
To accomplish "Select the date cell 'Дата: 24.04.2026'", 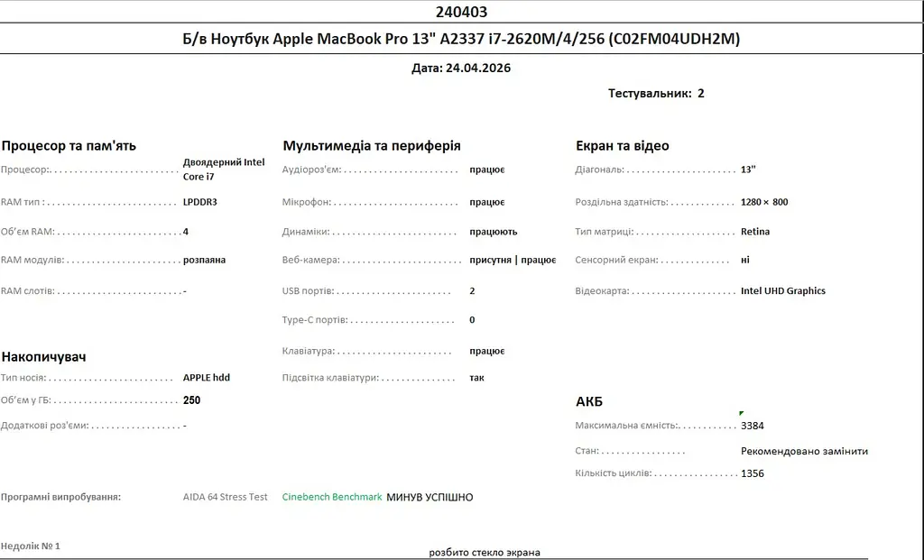I will (x=461, y=68).
